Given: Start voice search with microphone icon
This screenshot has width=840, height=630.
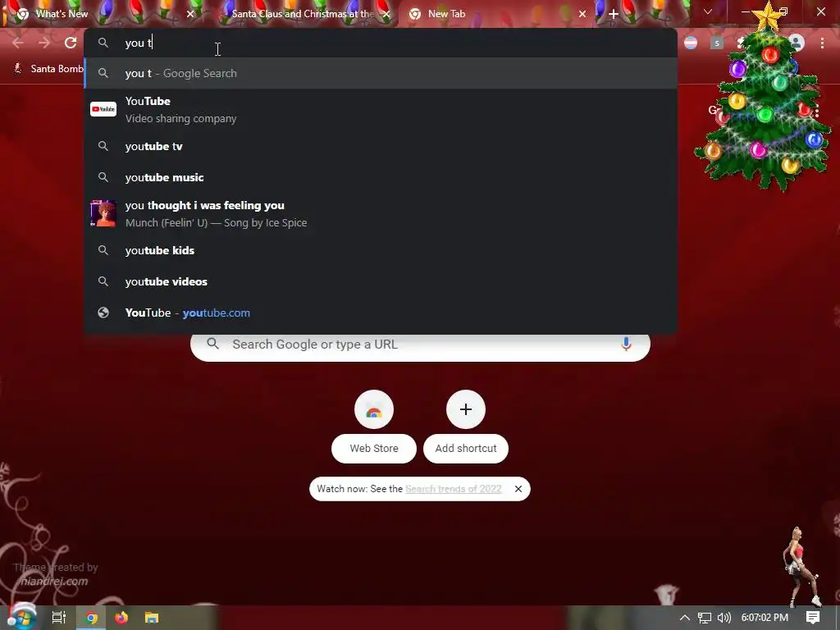Looking at the screenshot, I should (x=626, y=344).
